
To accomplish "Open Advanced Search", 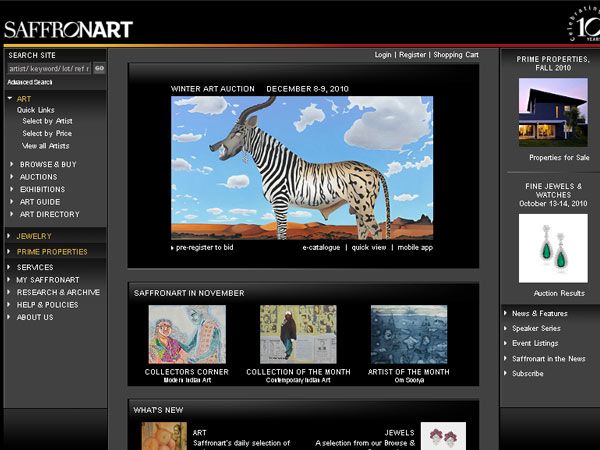I will point(30,82).
